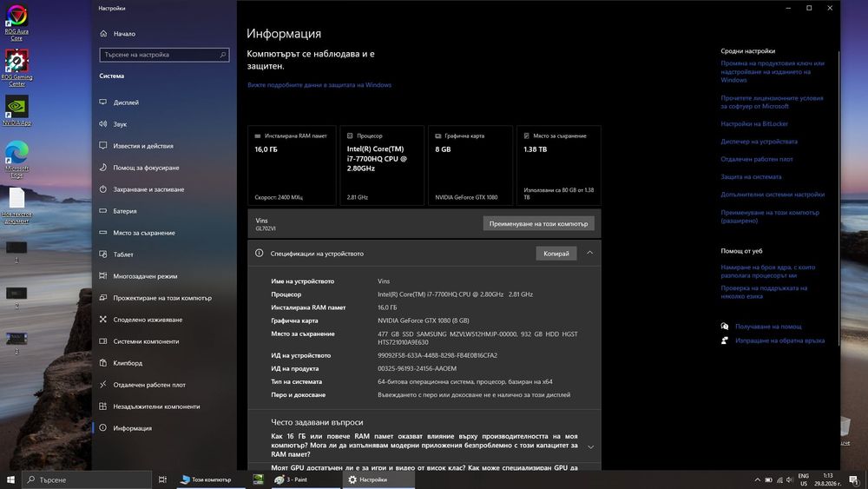Image resolution: width=868 pixels, height=489 pixels.
Task: Select Информация in the sidebar
Action: click(x=164, y=428)
